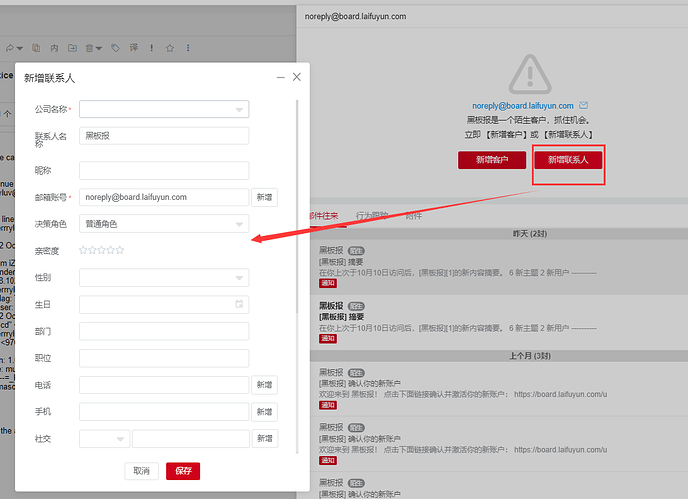Close the 新增联系人 dialog with X
This screenshot has height=499, width=688.
pyautogui.click(x=297, y=77)
